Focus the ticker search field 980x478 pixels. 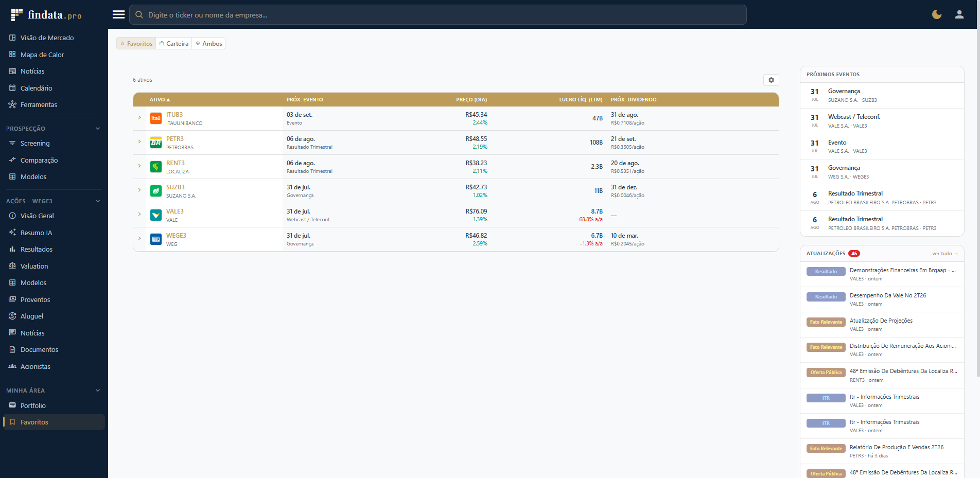[x=438, y=15]
